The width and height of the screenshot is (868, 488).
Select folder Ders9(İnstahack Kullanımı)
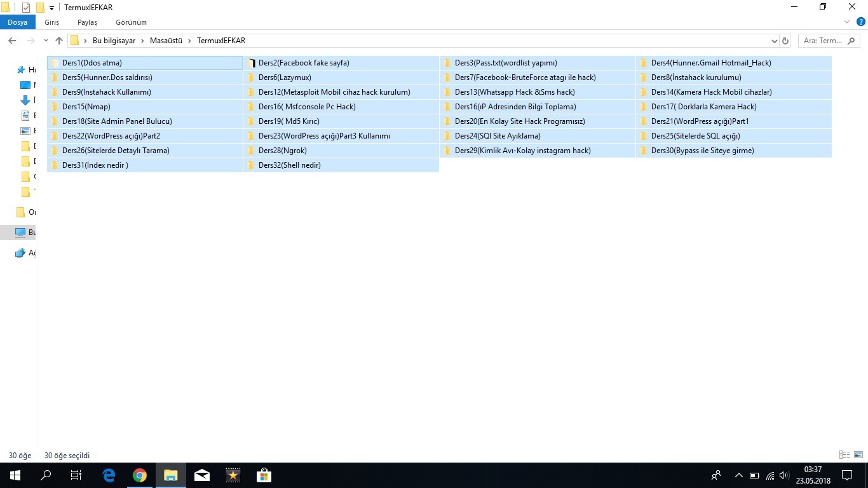coord(145,92)
